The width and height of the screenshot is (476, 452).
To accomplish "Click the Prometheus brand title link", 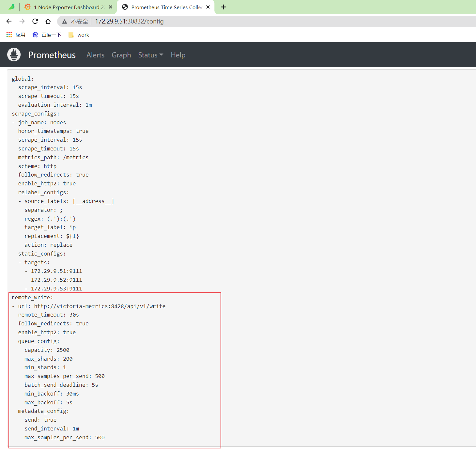I will pos(52,55).
